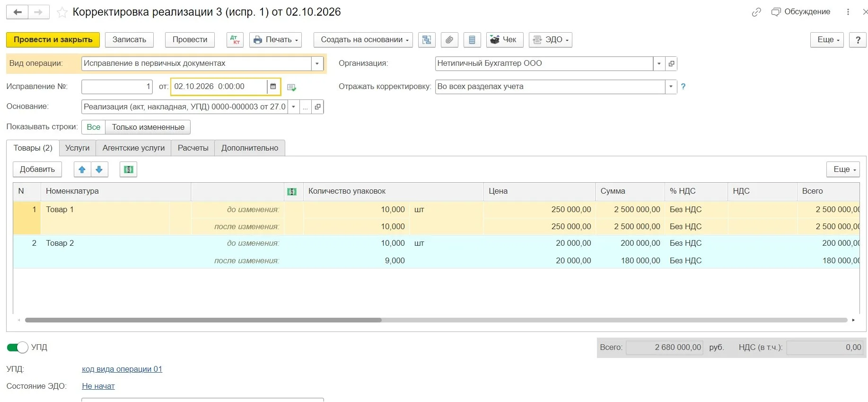The width and height of the screenshot is (868, 402).
Task: Expand the Организация dropdown arrow
Action: [659, 63]
